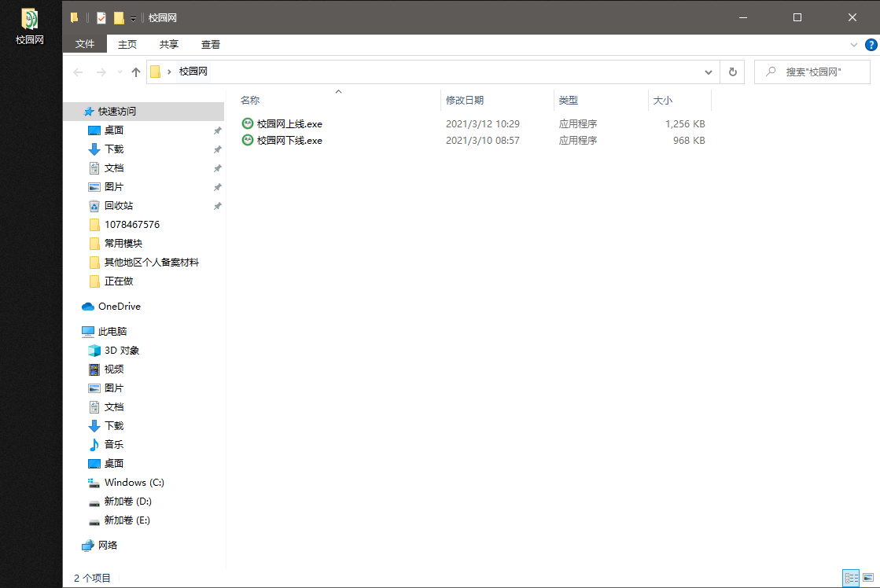Open 3D 对象 folder under 此电脑

121,351
